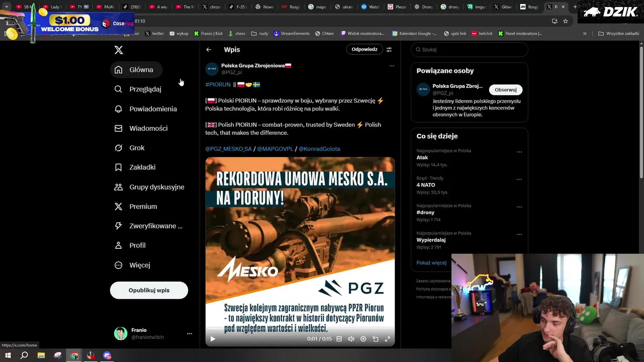
Task: Open the @PGZ_MESKO_SA mention
Action: click(x=228, y=149)
